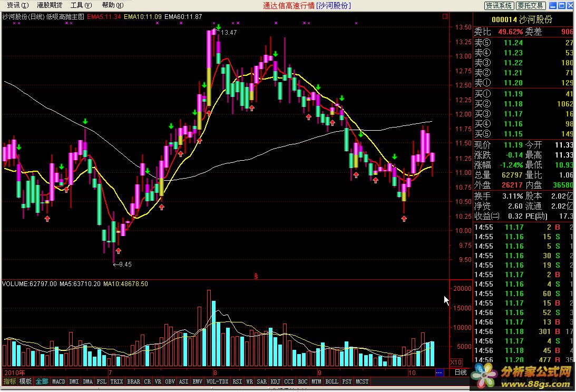Switch indicator to MACD
This screenshot has width=576, height=392.
(58, 381)
